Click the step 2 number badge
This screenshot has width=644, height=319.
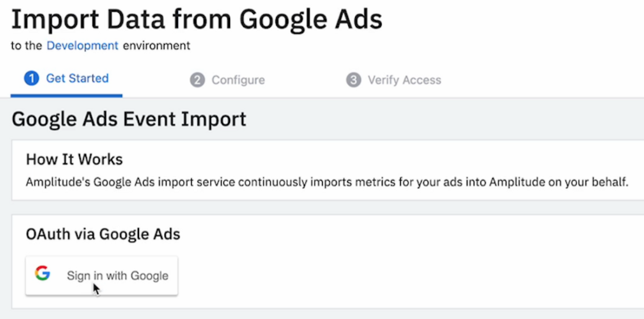pos(197,80)
